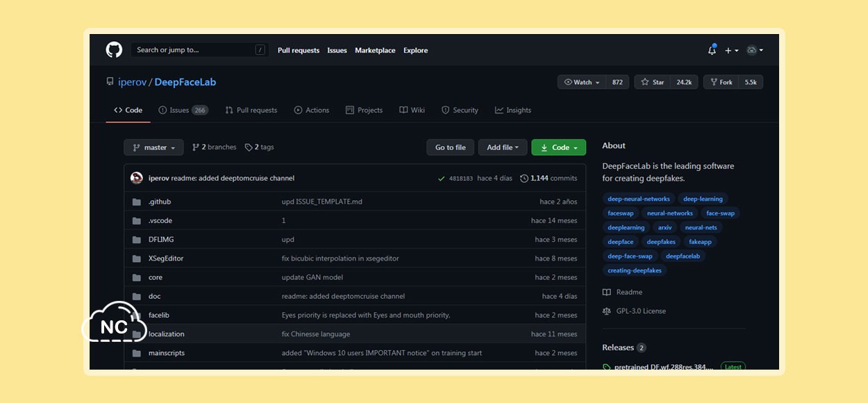Open the 24.2k stargazers count

click(x=684, y=82)
